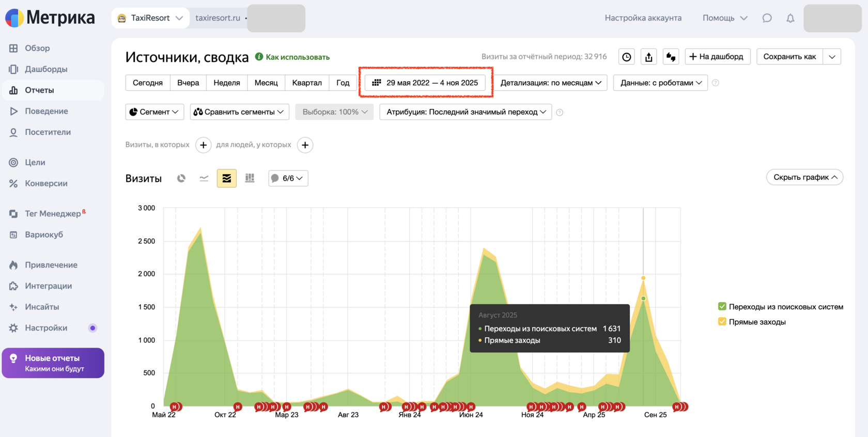Switch chart to pie view
Image resolution: width=868 pixels, height=437 pixels.
click(x=181, y=178)
